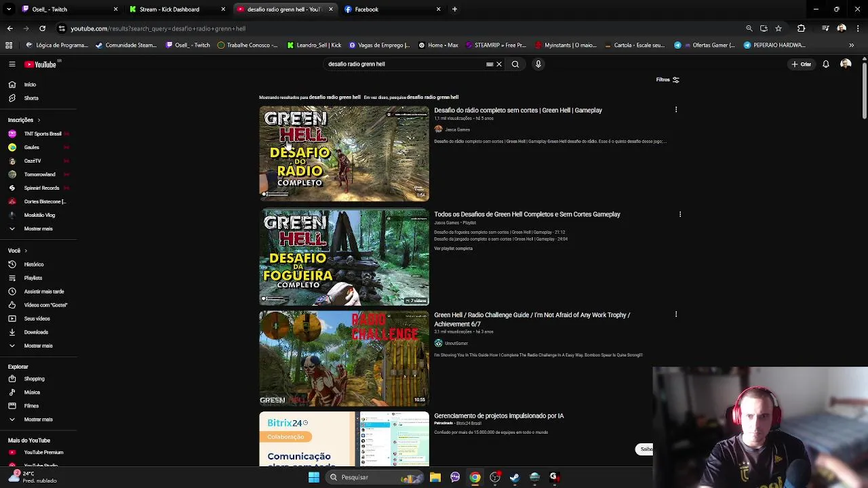The height and width of the screenshot is (488, 868).
Task: Switch to the Osell_ - Twitch tab
Action: pyautogui.click(x=68, y=9)
